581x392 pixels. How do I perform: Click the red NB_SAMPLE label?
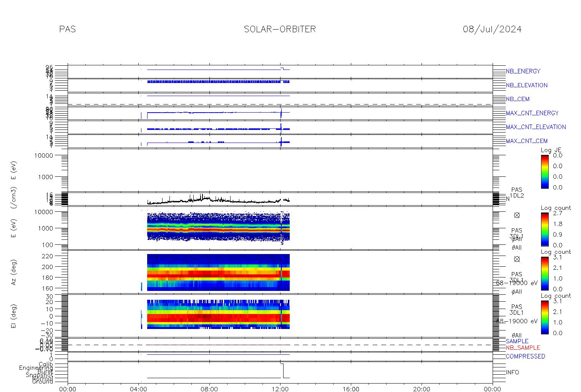pos(523,348)
